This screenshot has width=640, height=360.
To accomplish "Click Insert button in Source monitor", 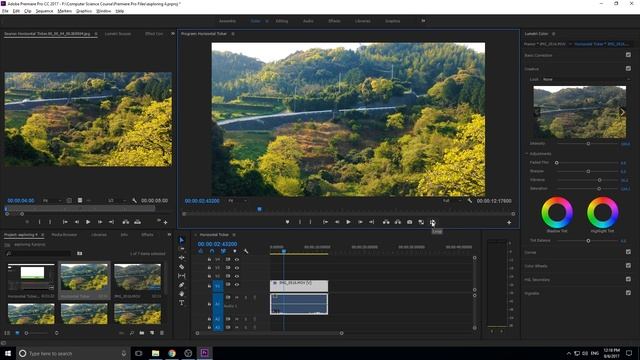I will click(x=126, y=222).
